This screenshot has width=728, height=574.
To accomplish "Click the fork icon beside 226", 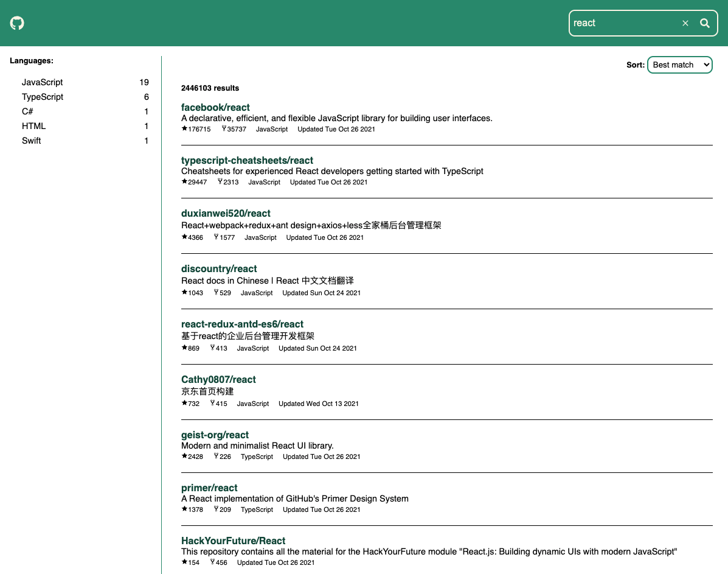I will pos(217,455).
